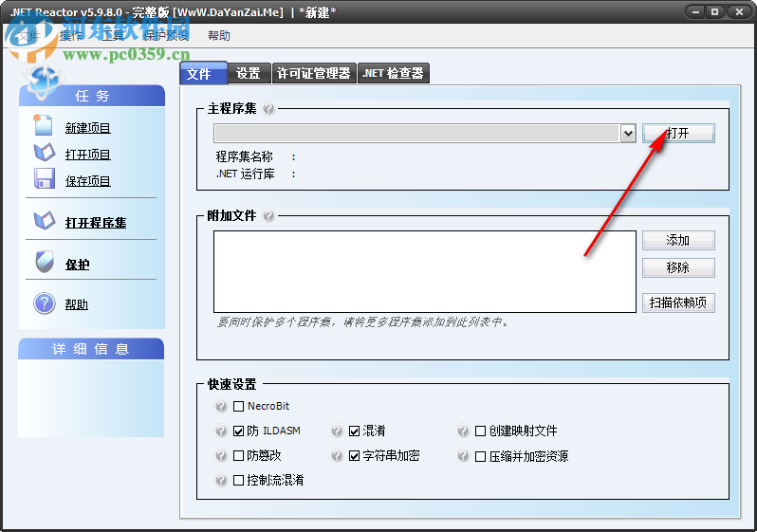The image size is (757, 532).
Task: Open the 保护预设 menu
Action: coord(167,36)
